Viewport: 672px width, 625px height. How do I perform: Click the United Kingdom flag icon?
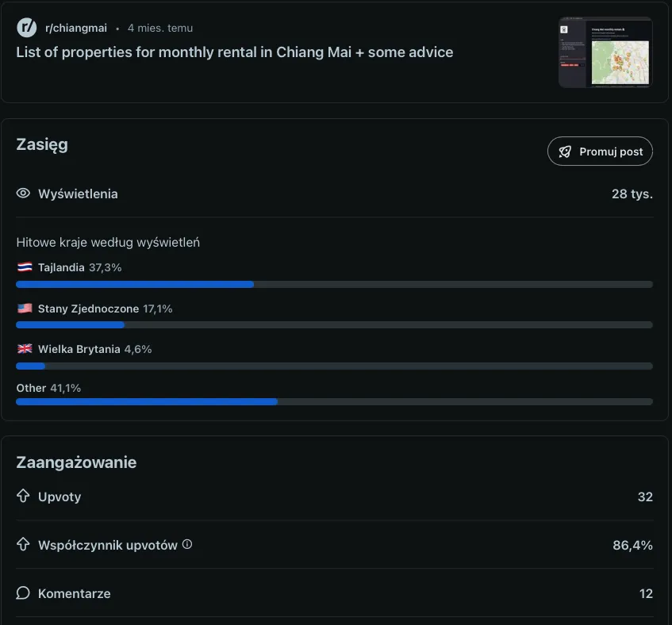tap(25, 349)
